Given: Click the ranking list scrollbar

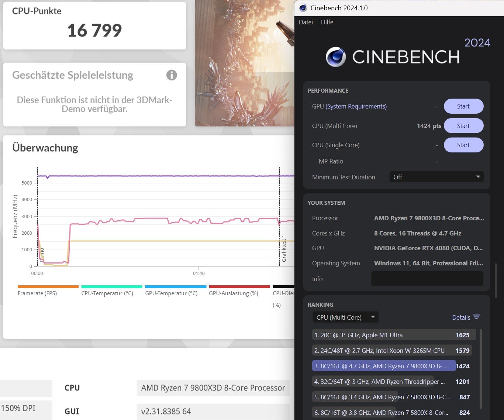Looking at the screenshot, I should (x=480, y=369).
